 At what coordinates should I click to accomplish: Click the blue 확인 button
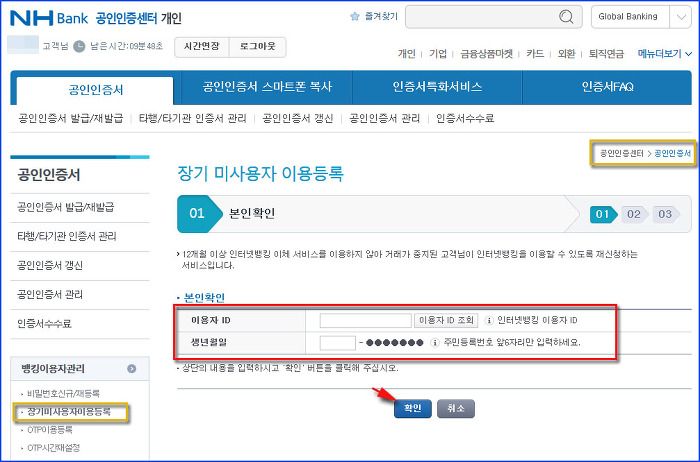412,408
